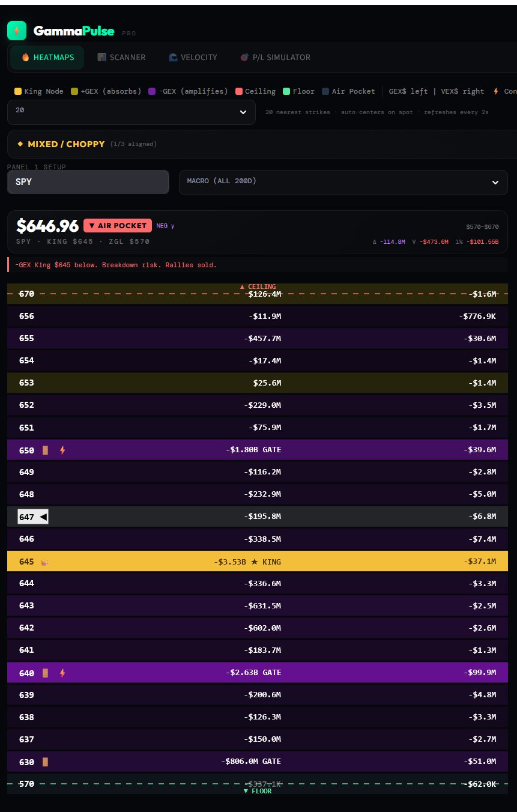Click the red AIR POCKET badge
This screenshot has width=517, height=812.
(x=118, y=226)
